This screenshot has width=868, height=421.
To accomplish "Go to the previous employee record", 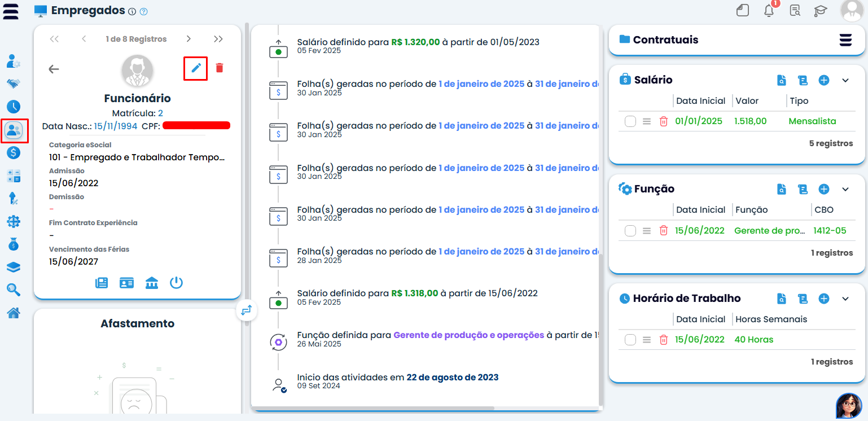I will pyautogui.click(x=84, y=39).
